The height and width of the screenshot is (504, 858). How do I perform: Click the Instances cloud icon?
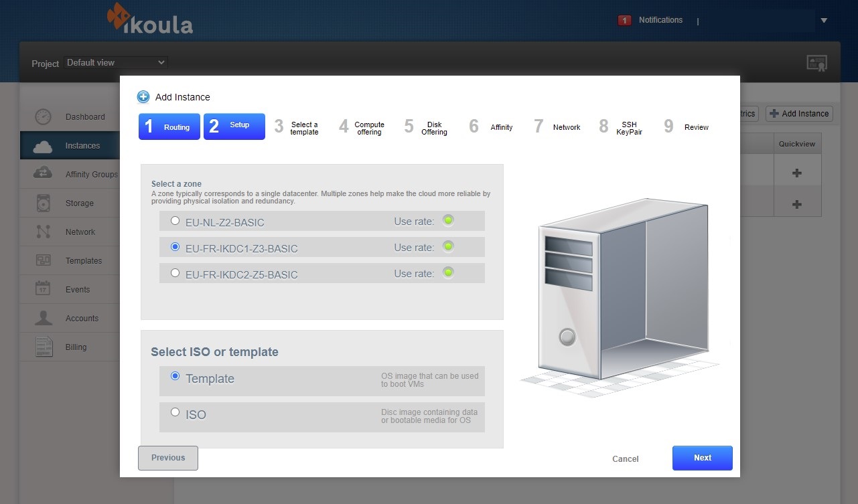(43, 146)
